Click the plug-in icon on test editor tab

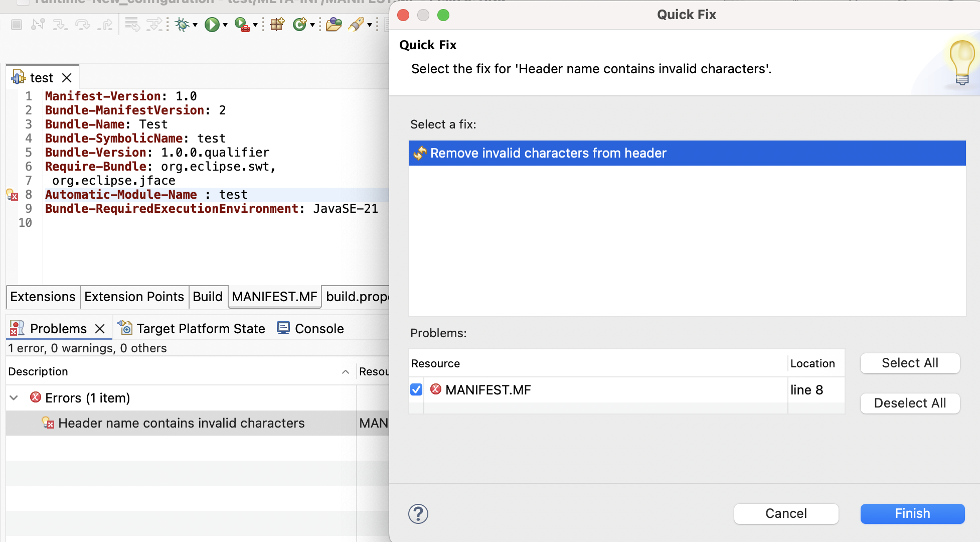point(18,77)
